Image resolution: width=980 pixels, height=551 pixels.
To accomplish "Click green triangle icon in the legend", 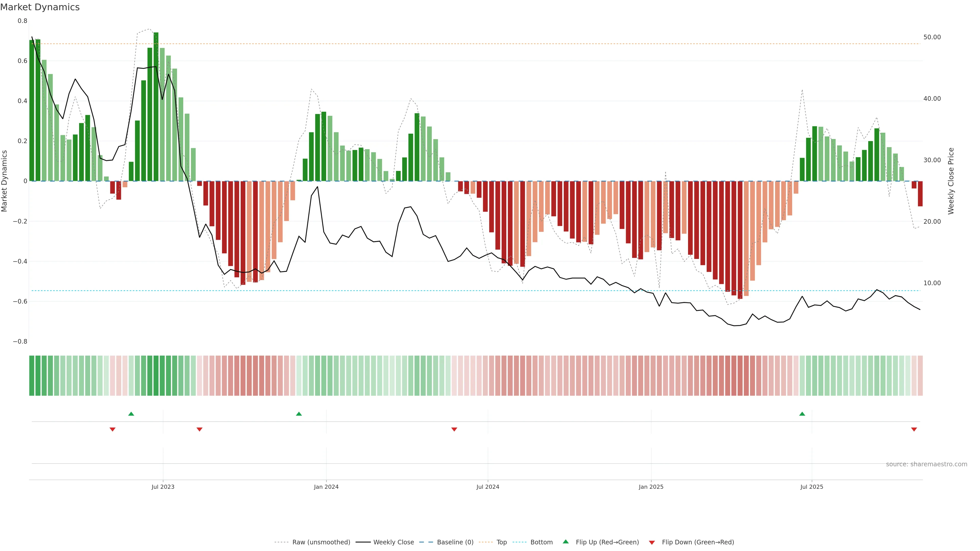I will tap(566, 542).
